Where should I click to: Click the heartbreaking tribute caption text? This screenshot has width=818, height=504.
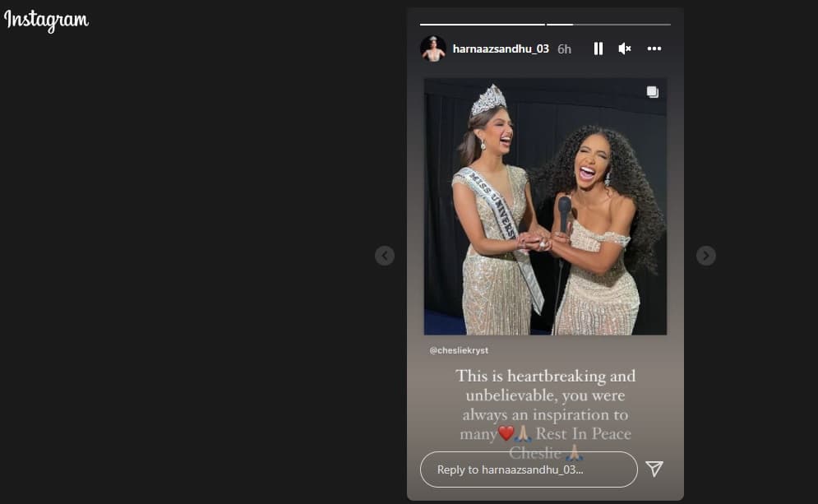pos(545,414)
